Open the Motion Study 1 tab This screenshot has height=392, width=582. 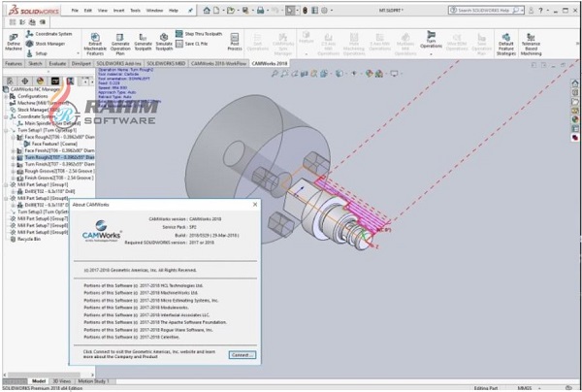coord(93,381)
